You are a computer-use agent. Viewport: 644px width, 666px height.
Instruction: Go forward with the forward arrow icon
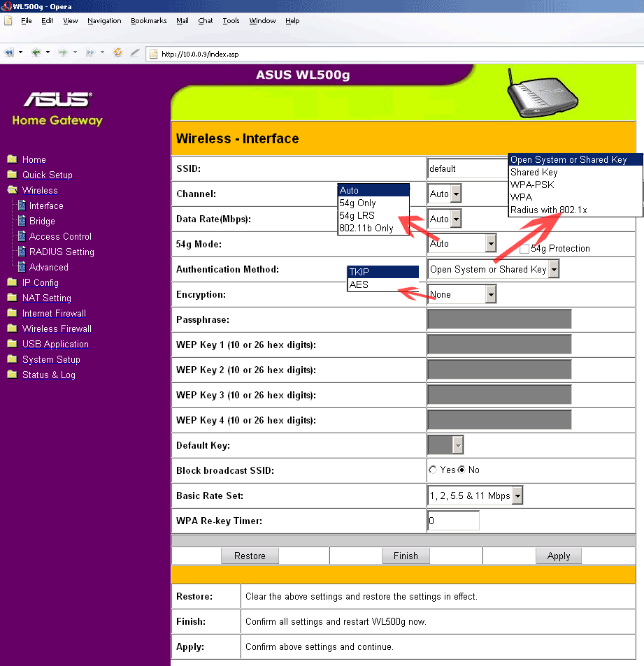coord(63,52)
